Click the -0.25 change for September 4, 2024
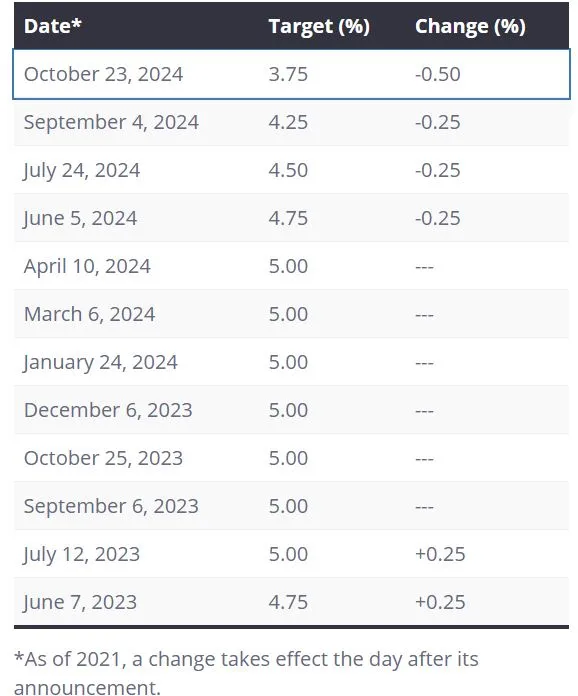This screenshot has height=696, width=578. click(x=438, y=123)
